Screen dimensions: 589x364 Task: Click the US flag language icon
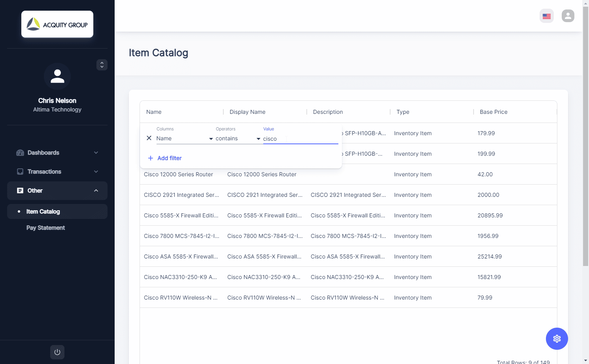click(547, 16)
